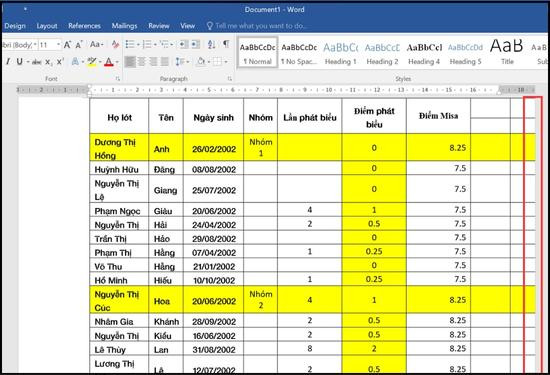
Task: Apply the Heading 5 style
Action: (465, 53)
